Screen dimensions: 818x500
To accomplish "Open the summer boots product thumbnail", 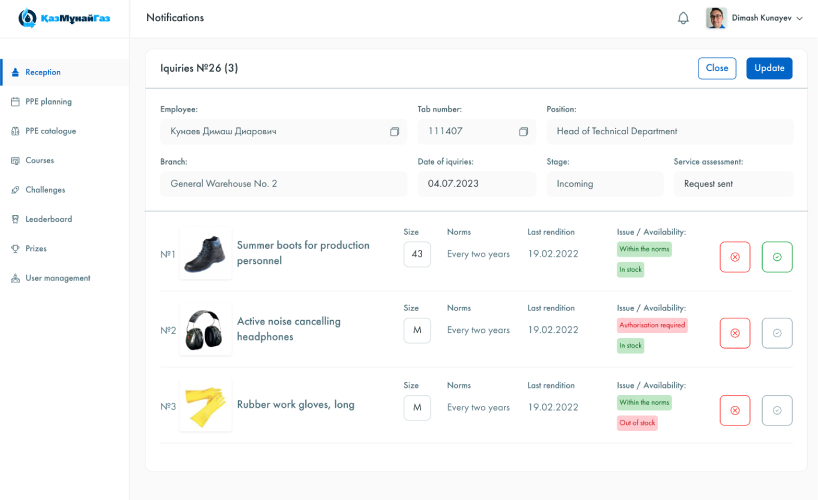I will [205, 253].
